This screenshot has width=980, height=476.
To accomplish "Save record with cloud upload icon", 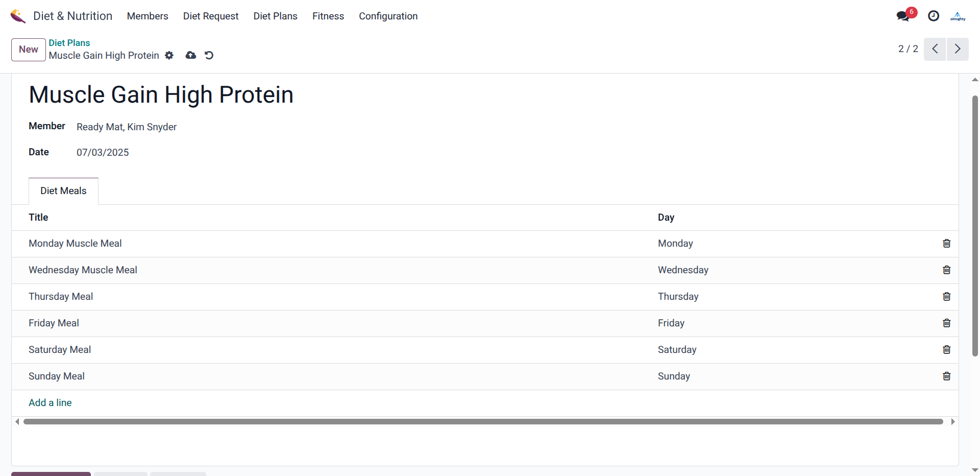I will [x=190, y=55].
